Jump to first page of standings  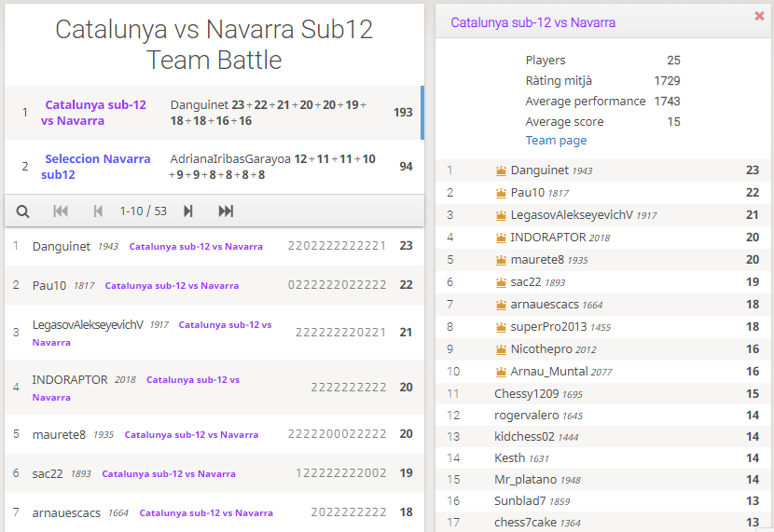pyautogui.click(x=61, y=211)
